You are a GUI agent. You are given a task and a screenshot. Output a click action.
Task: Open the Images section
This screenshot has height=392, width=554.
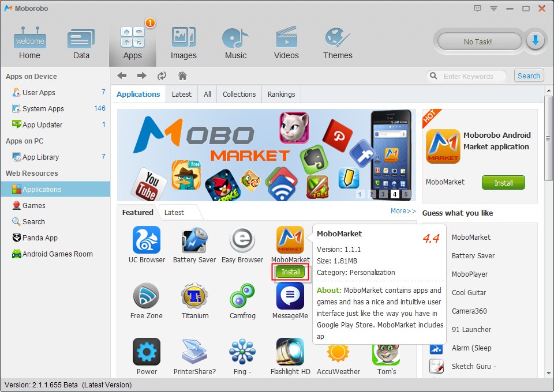click(x=184, y=43)
